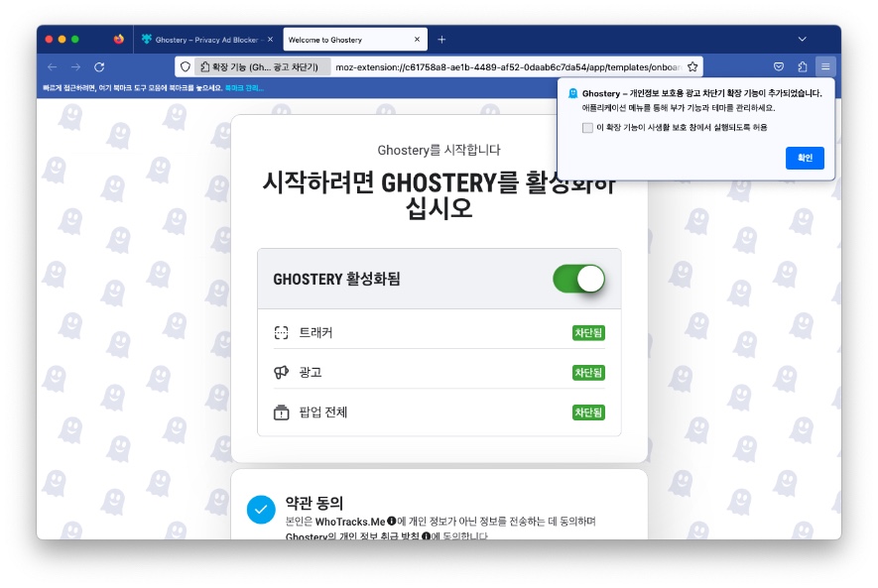This screenshot has height=588, width=878.
Task: Click the Ghostery ghost icon in notification
Action: [x=572, y=93]
